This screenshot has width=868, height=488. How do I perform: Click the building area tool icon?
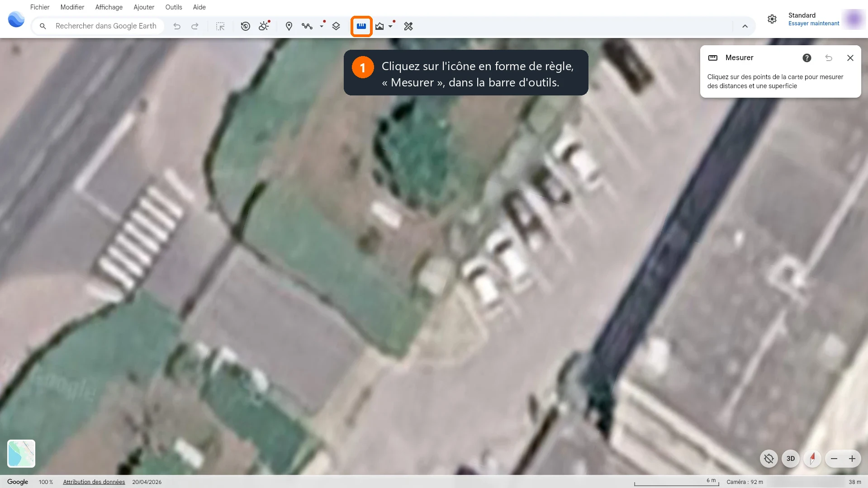tap(379, 26)
